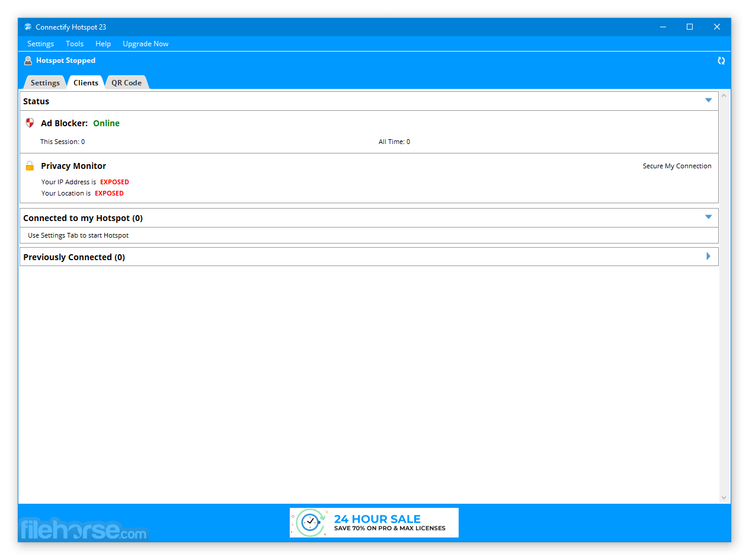
Task: Open the Upgrade Now menu
Action: coord(145,44)
